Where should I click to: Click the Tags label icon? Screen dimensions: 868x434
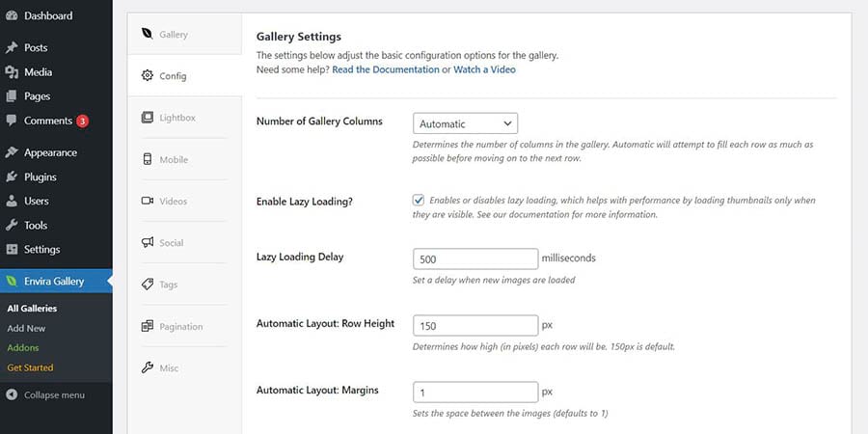click(148, 285)
